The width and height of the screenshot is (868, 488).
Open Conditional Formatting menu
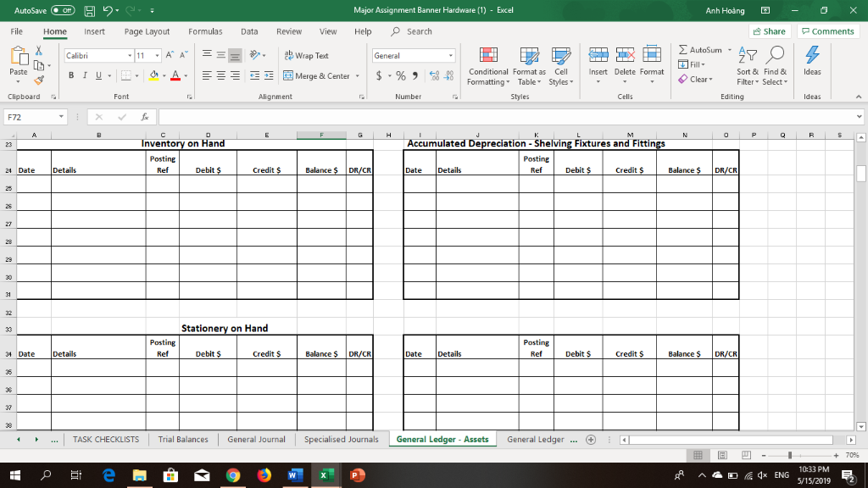(487, 66)
